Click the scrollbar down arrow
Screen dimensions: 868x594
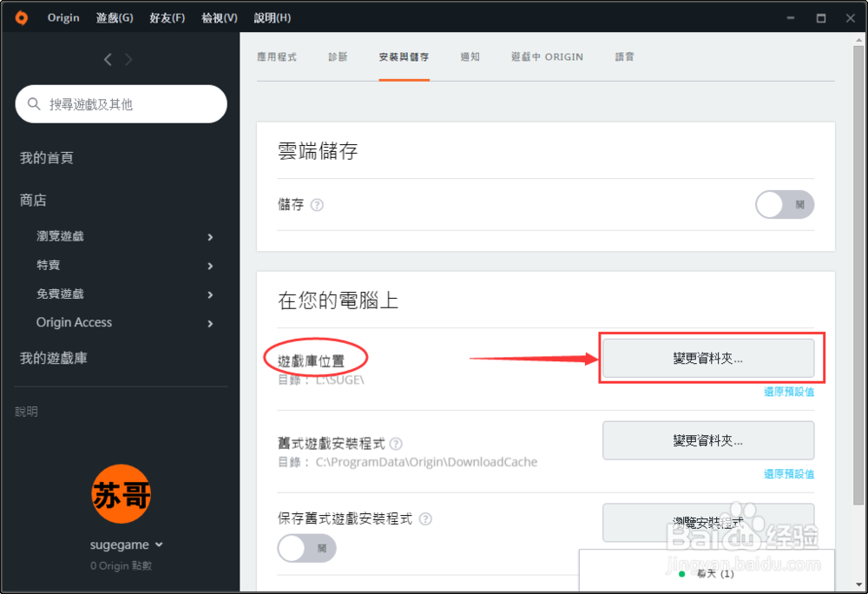[859, 584]
